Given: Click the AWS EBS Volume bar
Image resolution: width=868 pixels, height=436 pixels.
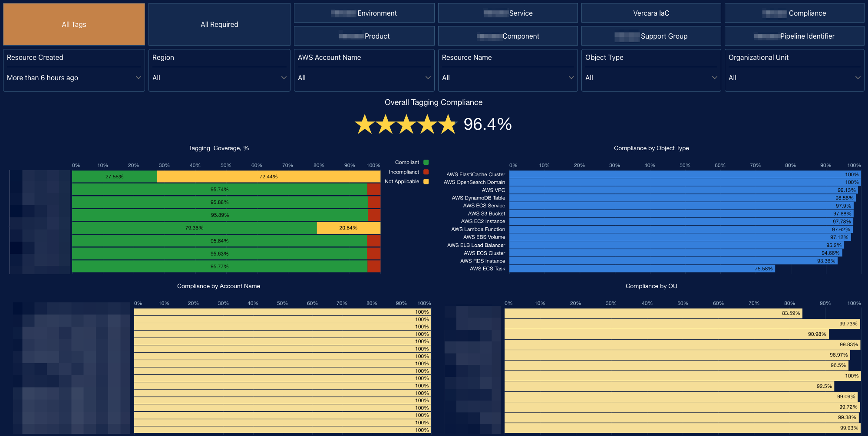Looking at the screenshot, I should point(680,237).
